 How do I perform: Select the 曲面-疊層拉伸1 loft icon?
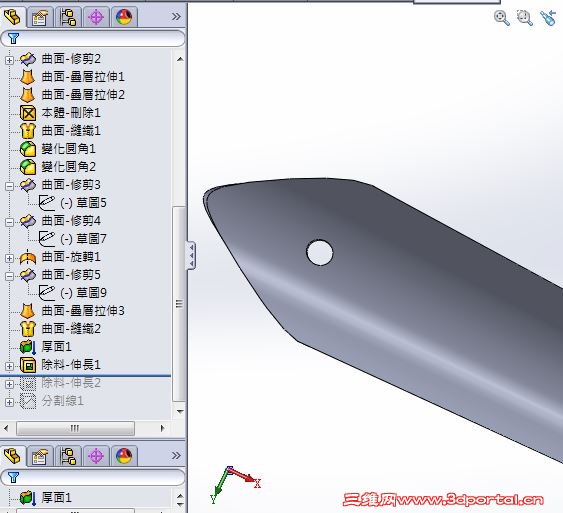pyautogui.click(x=28, y=76)
